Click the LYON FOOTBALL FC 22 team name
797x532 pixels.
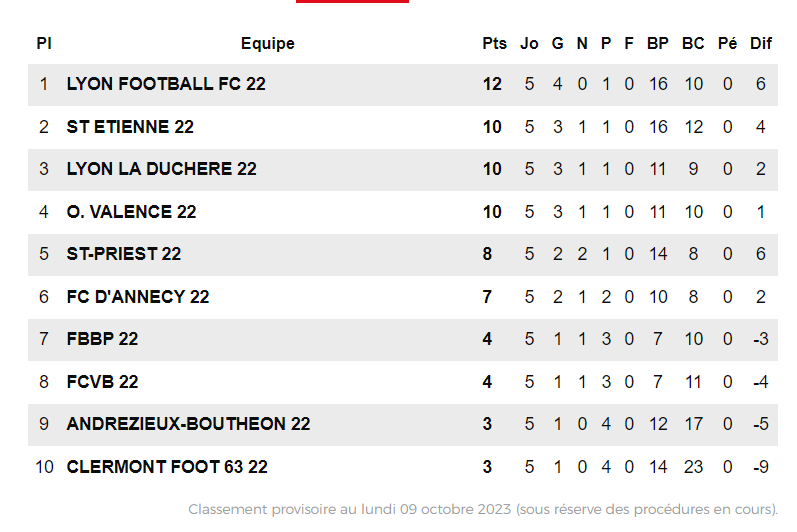pos(166,84)
